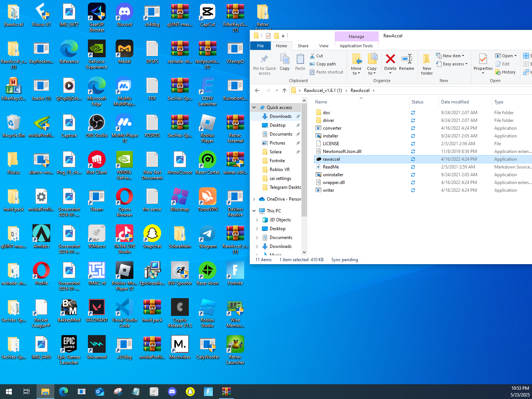Click the Date modified column header
Screen dimensions: 532x399
[x=455, y=102]
